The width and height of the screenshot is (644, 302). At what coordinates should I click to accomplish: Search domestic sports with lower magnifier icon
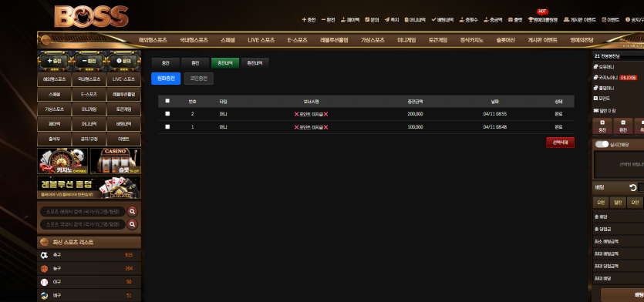[x=132, y=224]
